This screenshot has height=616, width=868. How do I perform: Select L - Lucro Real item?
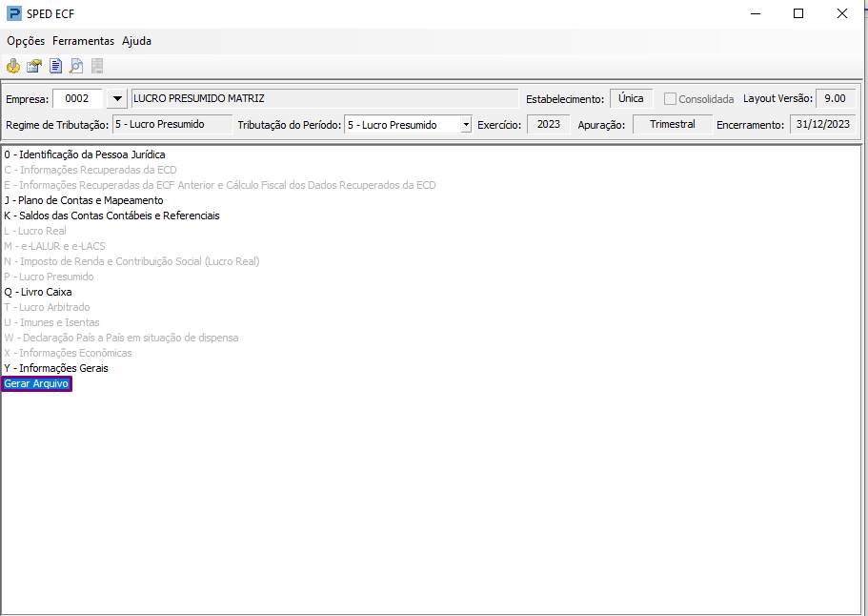35,231
